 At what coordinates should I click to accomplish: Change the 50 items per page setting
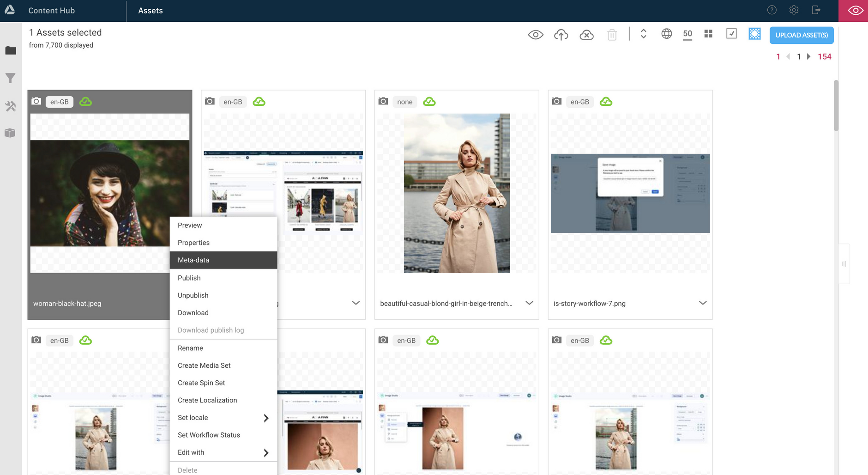point(687,34)
